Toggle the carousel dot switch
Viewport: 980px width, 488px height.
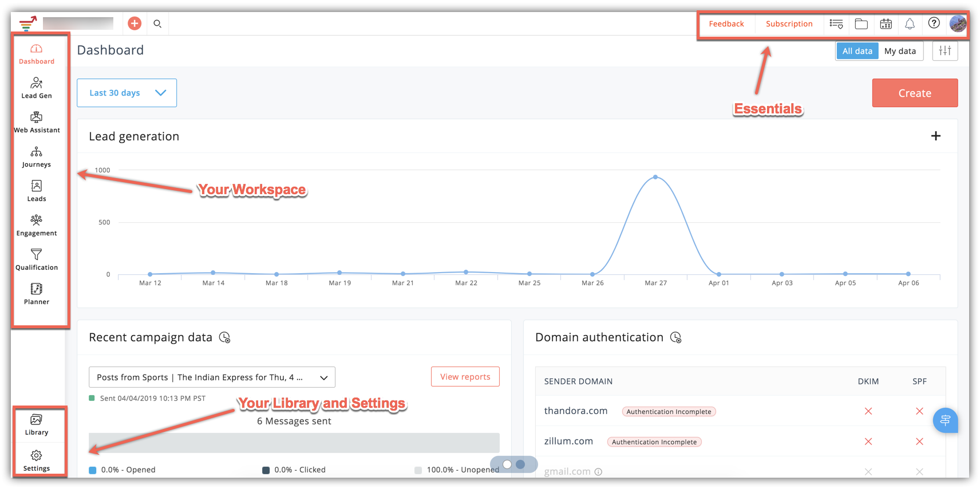click(x=513, y=464)
